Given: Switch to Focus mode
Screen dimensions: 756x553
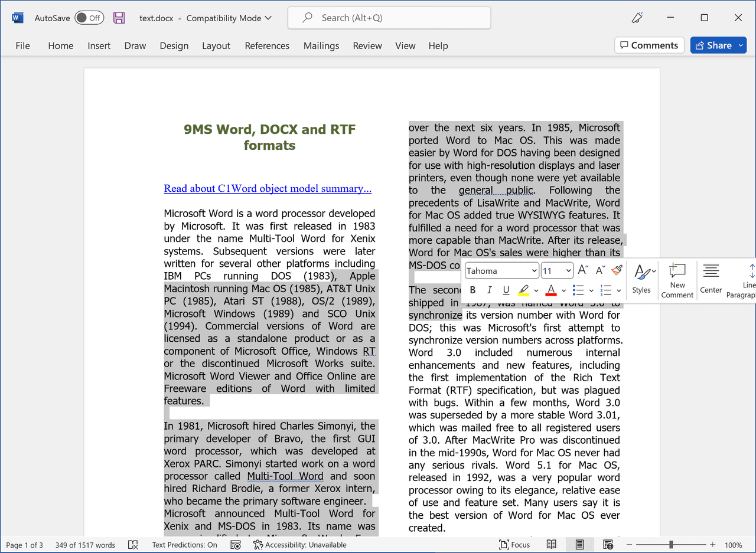Looking at the screenshot, I should click(514, 545).
